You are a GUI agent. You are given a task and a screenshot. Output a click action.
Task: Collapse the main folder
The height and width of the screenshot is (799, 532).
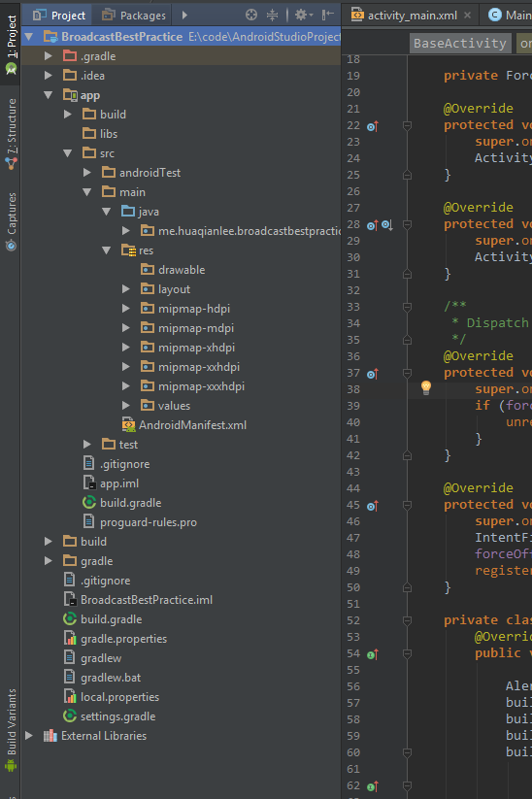tap(87, 192)
